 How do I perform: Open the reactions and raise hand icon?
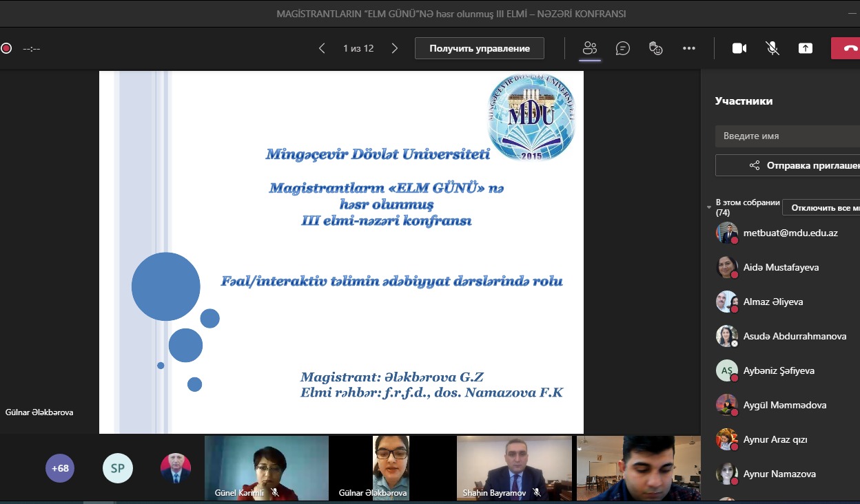click(x=656, y=48)
